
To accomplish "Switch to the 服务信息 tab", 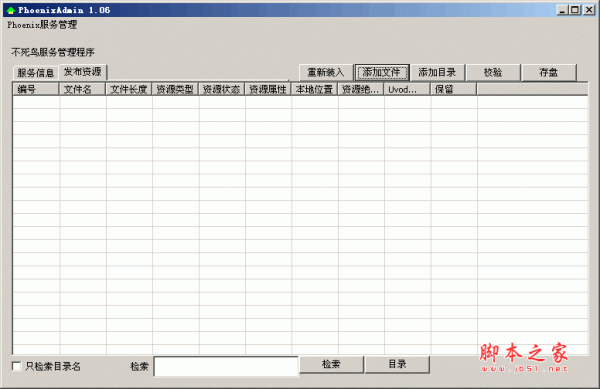I will point(36,73).
